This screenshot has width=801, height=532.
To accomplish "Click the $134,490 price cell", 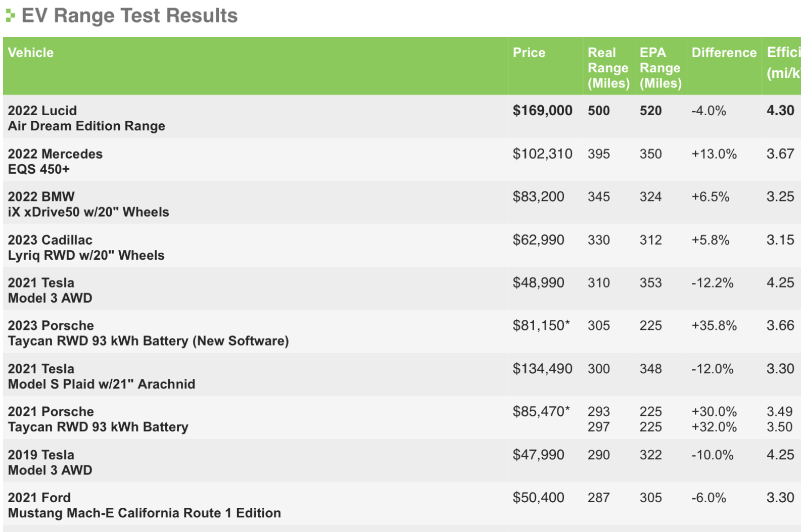I will 543,368.
